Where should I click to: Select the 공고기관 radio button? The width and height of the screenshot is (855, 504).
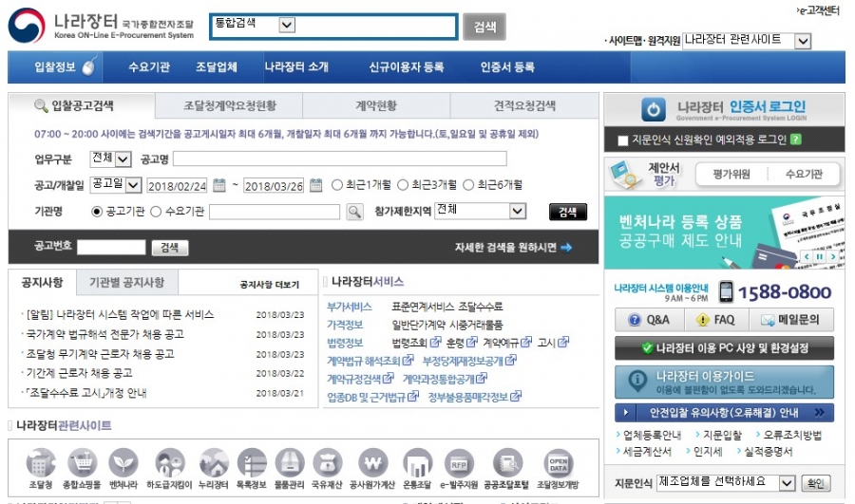coord(97,212)
